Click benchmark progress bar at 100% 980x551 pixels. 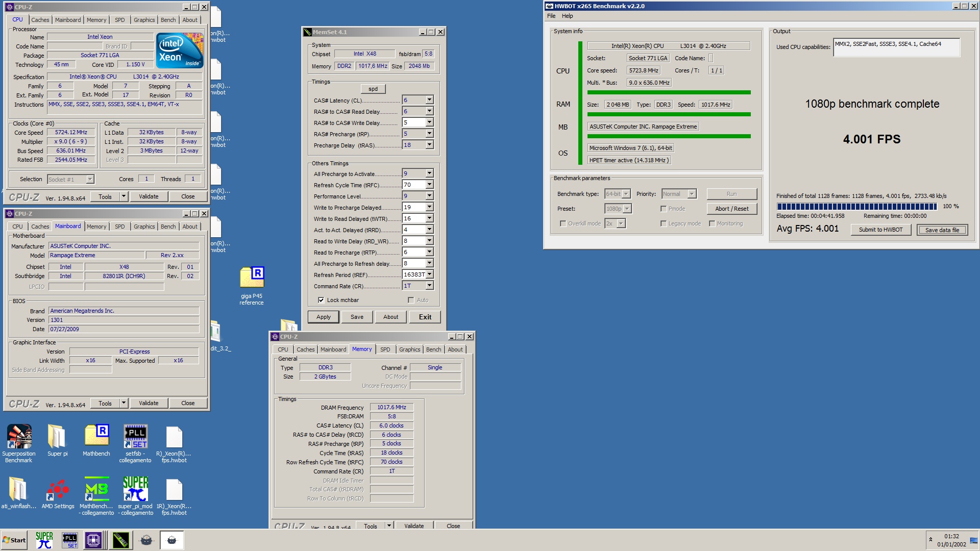pos(857,207)
